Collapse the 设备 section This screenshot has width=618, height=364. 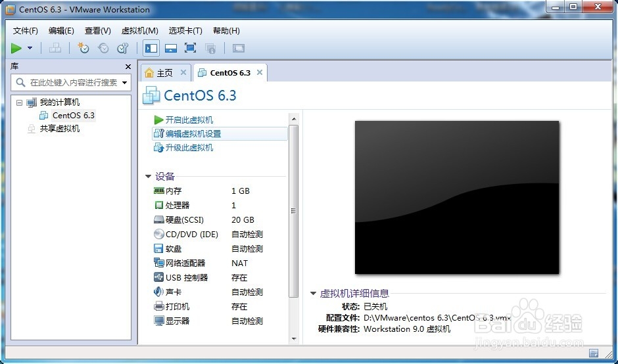148,177
